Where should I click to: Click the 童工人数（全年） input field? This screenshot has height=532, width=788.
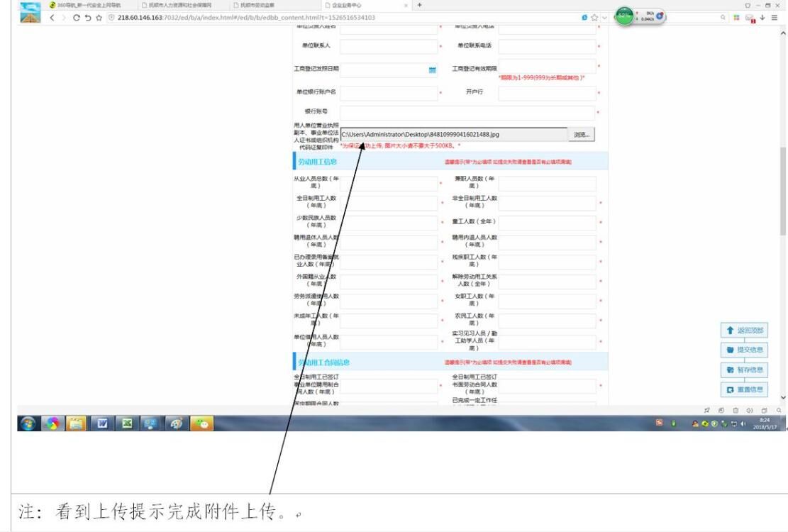pos(548,222)
